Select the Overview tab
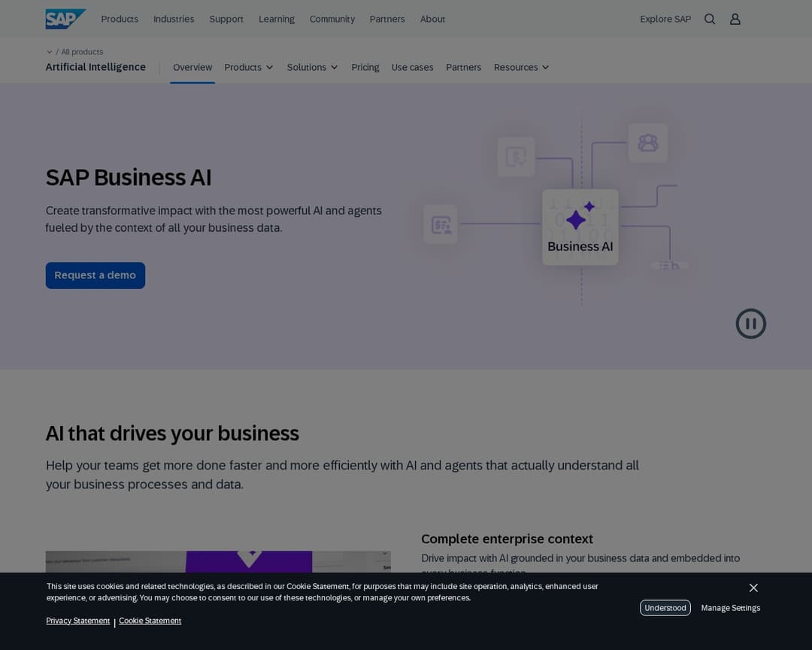Screen dimensions: 812x650 [x=192, y=68]
